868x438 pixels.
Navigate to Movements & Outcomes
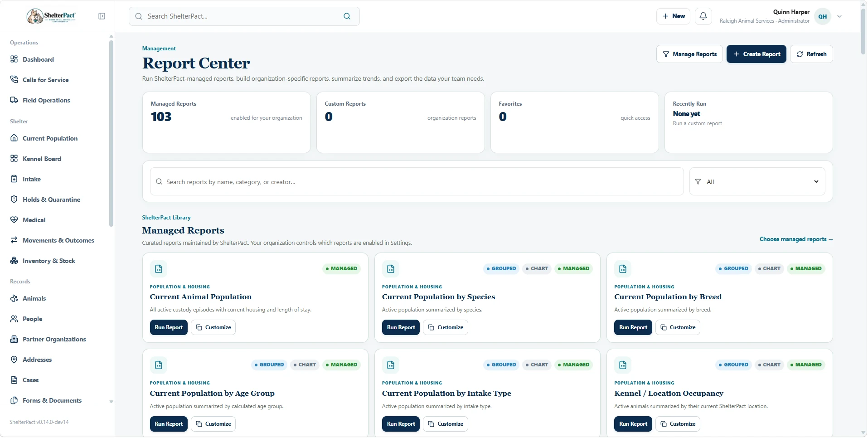click(x=58, y=240)
